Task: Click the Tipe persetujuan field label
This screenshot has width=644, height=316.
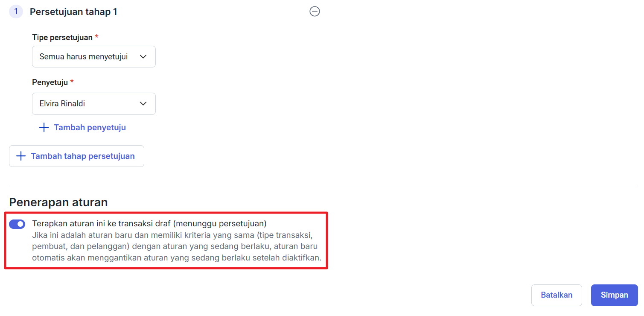Action: tap(62, 38)
